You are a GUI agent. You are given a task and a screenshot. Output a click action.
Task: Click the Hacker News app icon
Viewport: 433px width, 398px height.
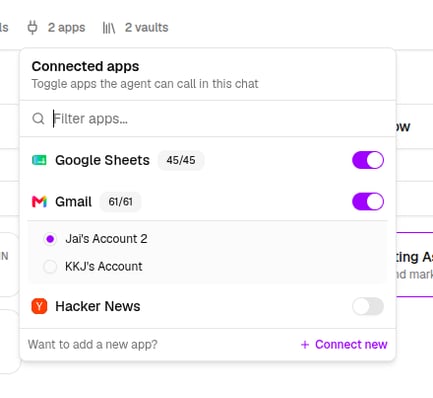pyautogui.click(x=39, y=306)
